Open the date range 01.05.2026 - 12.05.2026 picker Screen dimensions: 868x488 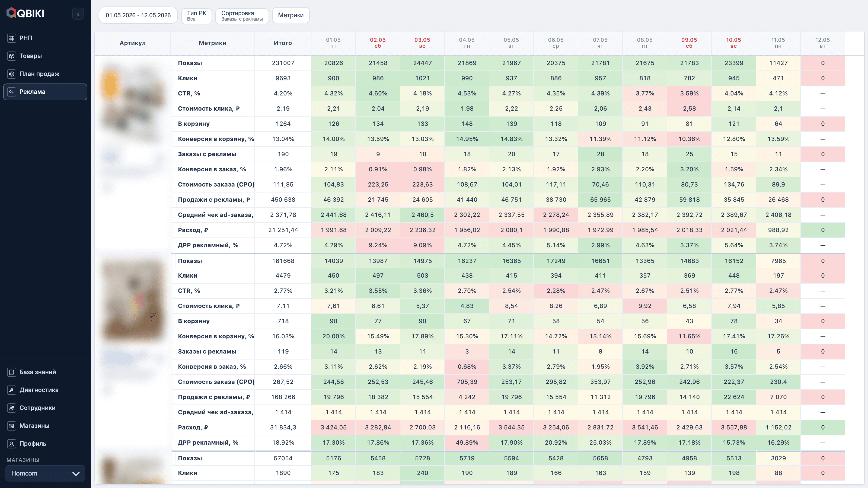point(138,15)
